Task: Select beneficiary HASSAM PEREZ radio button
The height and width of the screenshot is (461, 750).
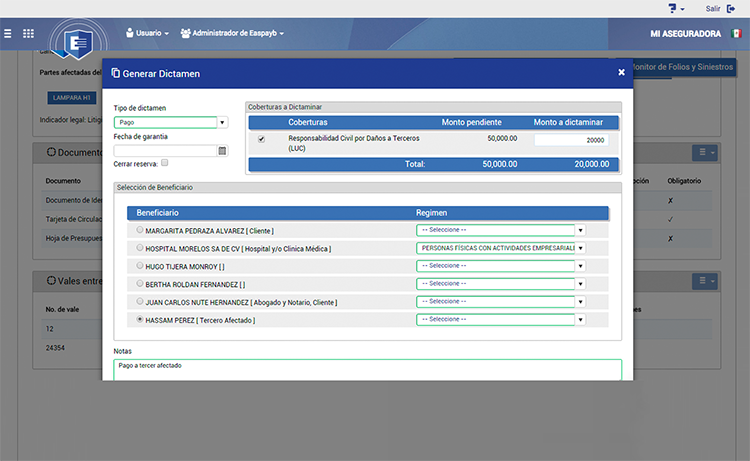Action: (140, 319)
